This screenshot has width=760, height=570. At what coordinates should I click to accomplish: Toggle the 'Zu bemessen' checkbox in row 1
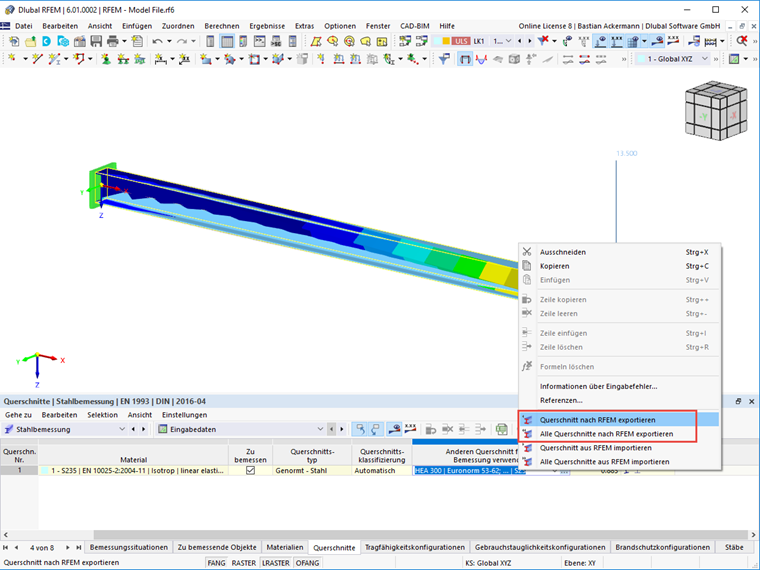250,471
